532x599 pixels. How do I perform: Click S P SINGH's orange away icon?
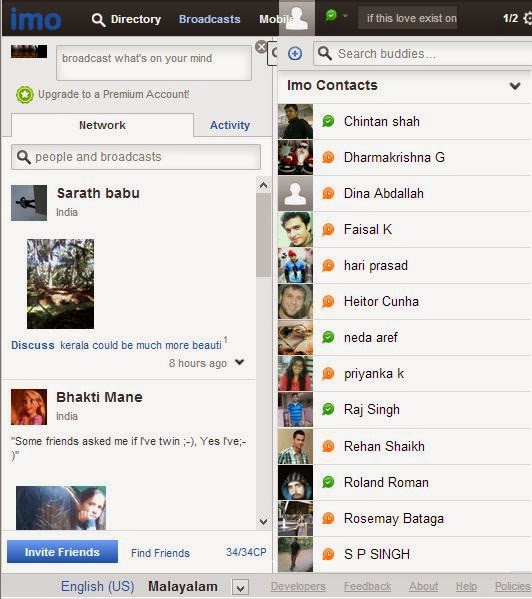pos(328,554)
